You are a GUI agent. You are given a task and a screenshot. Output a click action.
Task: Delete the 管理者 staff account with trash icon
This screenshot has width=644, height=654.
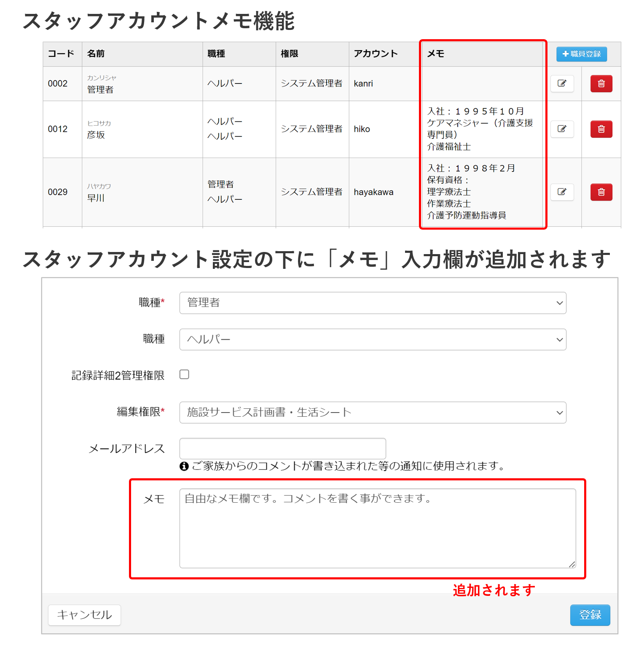click(x=601, y=83)
